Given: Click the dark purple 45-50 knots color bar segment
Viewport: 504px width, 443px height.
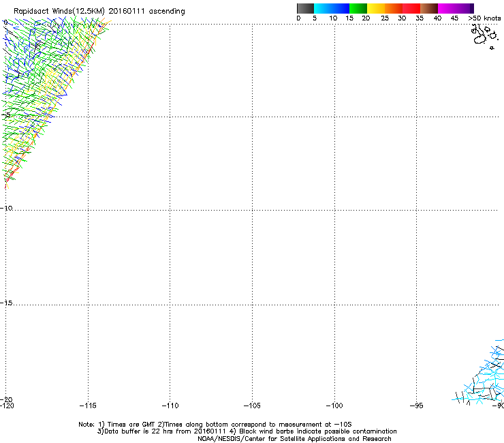Looking at the screenshot, I should point(464,8).
